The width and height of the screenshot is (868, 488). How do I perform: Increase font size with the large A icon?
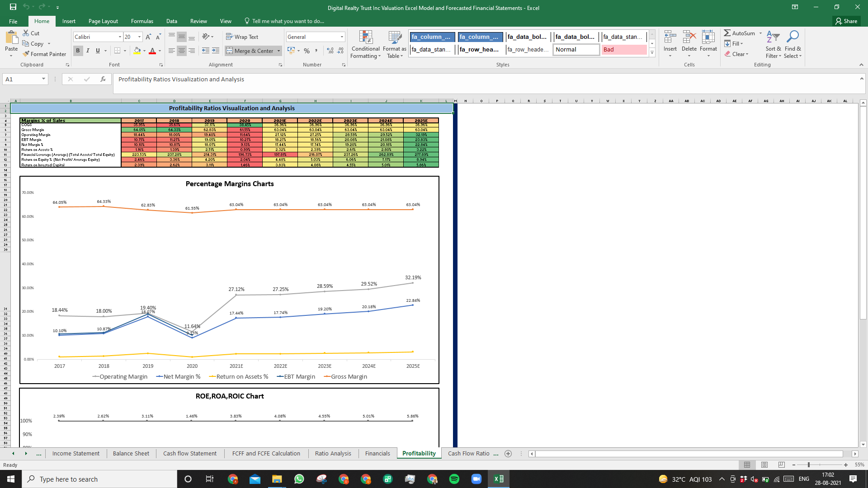(148, 37)
